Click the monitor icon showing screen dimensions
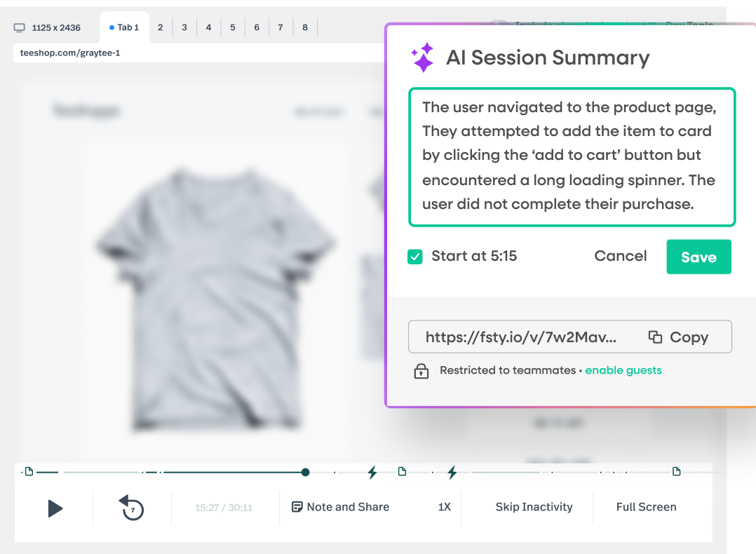756x554 pixels. pyautogui.click(x=18, y=27)
